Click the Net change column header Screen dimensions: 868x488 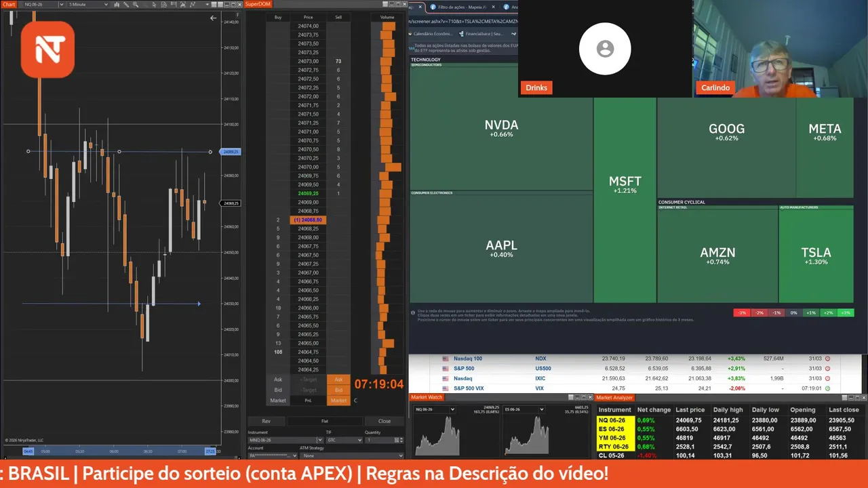point(654,409)
